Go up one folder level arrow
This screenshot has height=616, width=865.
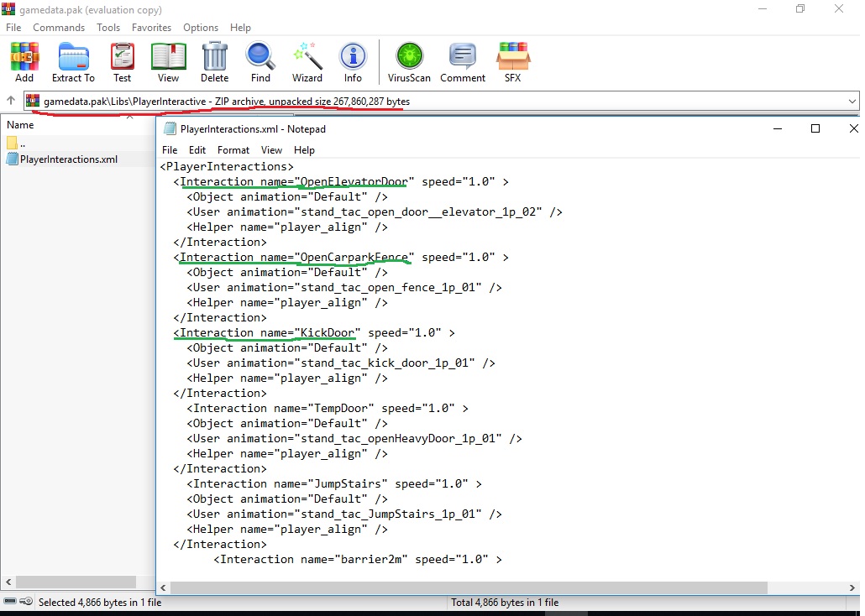pos(10,101)
